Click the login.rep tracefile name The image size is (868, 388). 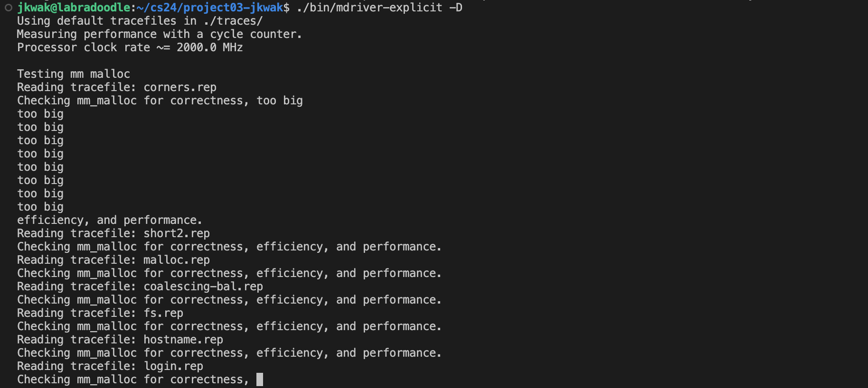coord(173,366)
